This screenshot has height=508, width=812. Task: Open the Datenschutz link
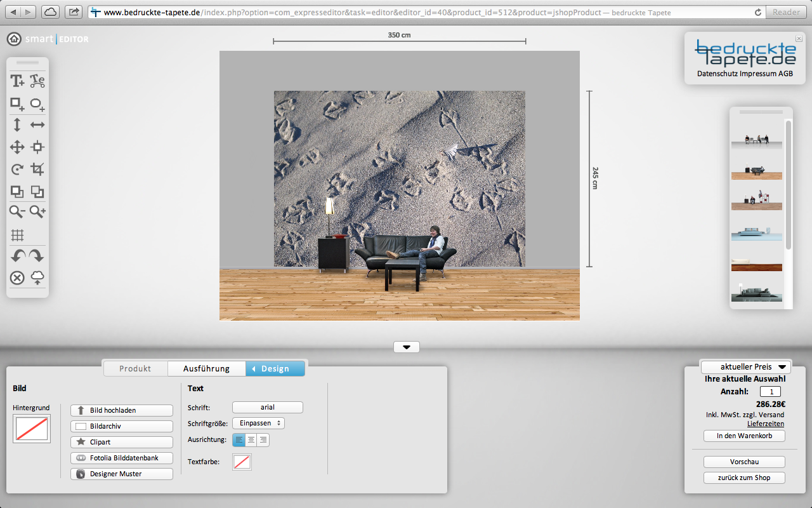pyautogui.click(x=717, y=74)
